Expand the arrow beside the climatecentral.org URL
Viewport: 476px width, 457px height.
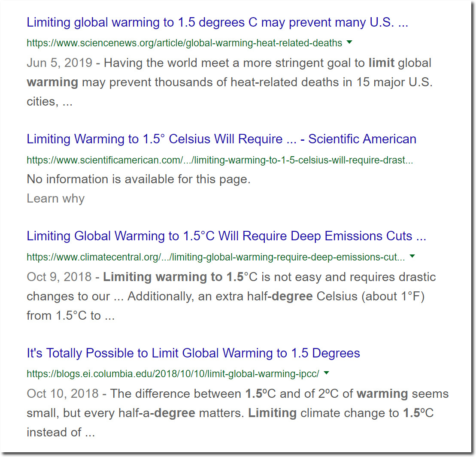412,256
